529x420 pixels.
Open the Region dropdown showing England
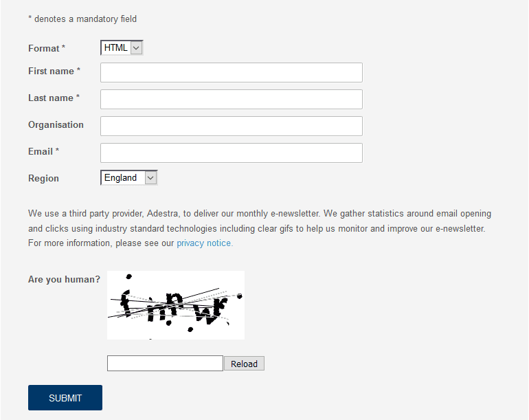click(x=129, y=177)
